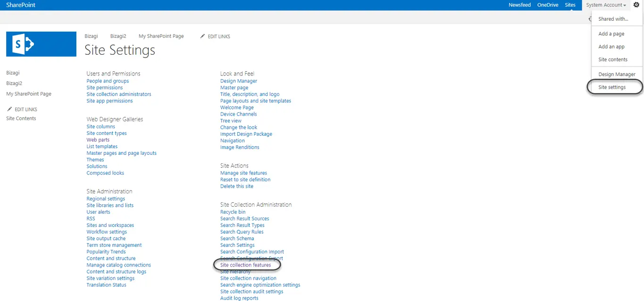Open 'Site app permissions' link

coord(109,101)
